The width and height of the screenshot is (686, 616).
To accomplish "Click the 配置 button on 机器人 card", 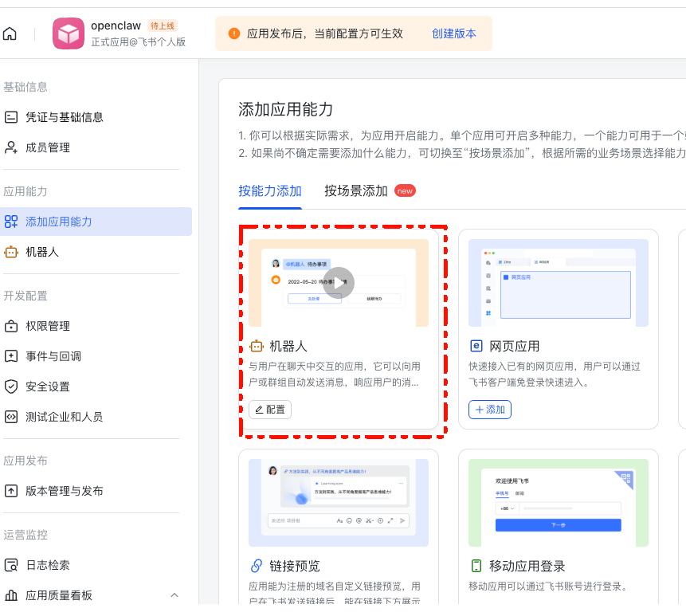I will [270, 410].
